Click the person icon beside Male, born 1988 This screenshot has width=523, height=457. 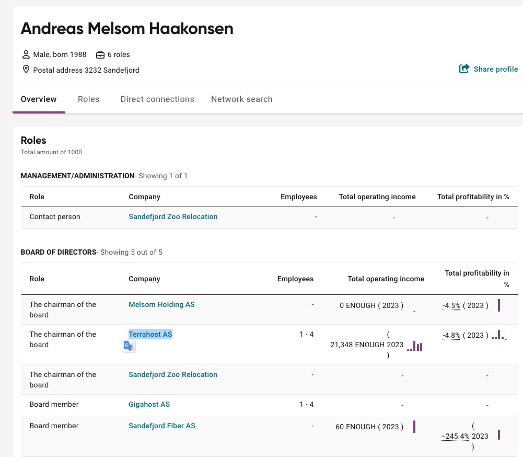click(26, 54)
